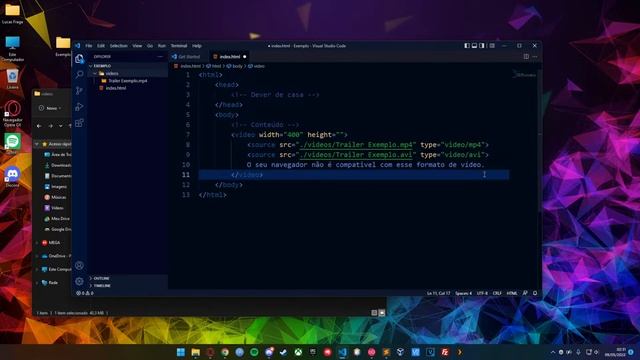Switch to the index.html editor tab

(x=229, y=57)
